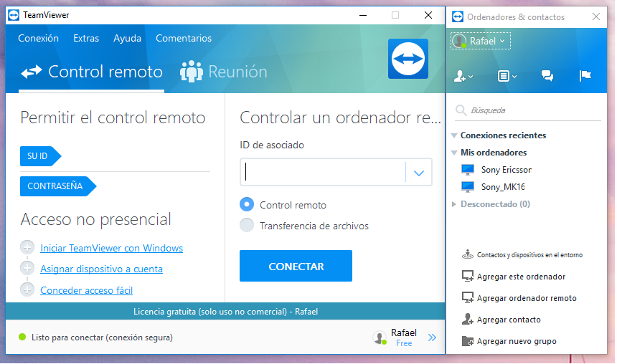Click the Rafael avatar in status bar
The height and width of the screenshot is (364, 617).
click(x=380, y=337)
